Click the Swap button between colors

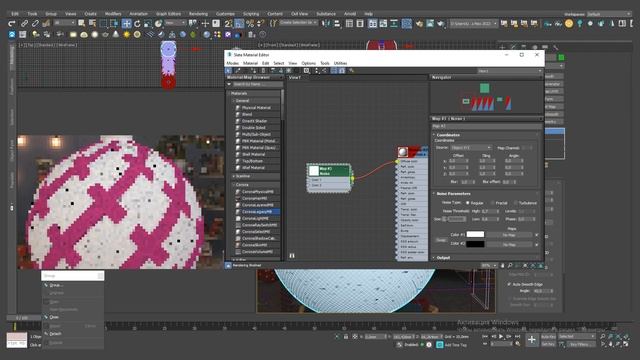coord(441,240)
